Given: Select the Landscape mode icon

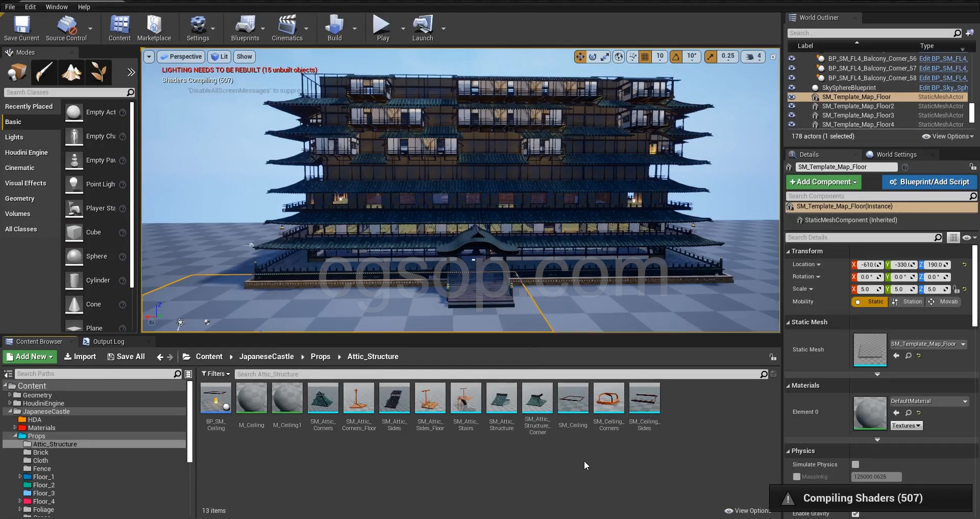Looking at the screenshot, I should click(x=71, y=72).
